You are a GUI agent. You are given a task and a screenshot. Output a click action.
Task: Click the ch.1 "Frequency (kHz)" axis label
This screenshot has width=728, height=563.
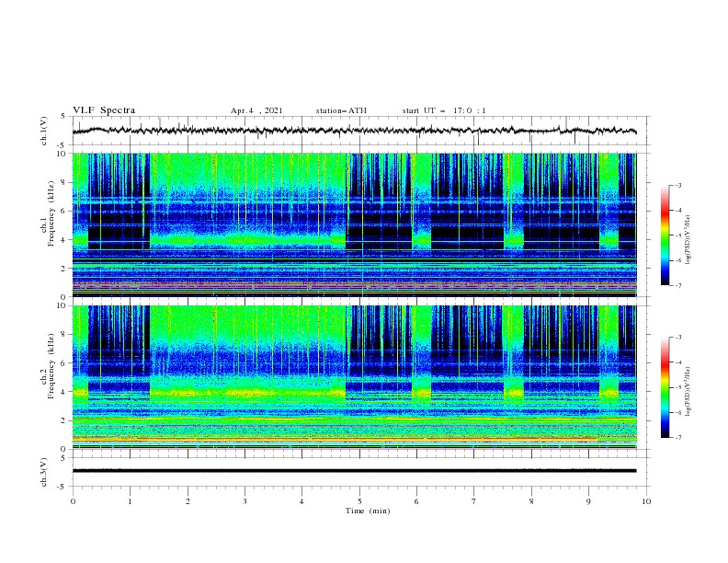(51, 214)
